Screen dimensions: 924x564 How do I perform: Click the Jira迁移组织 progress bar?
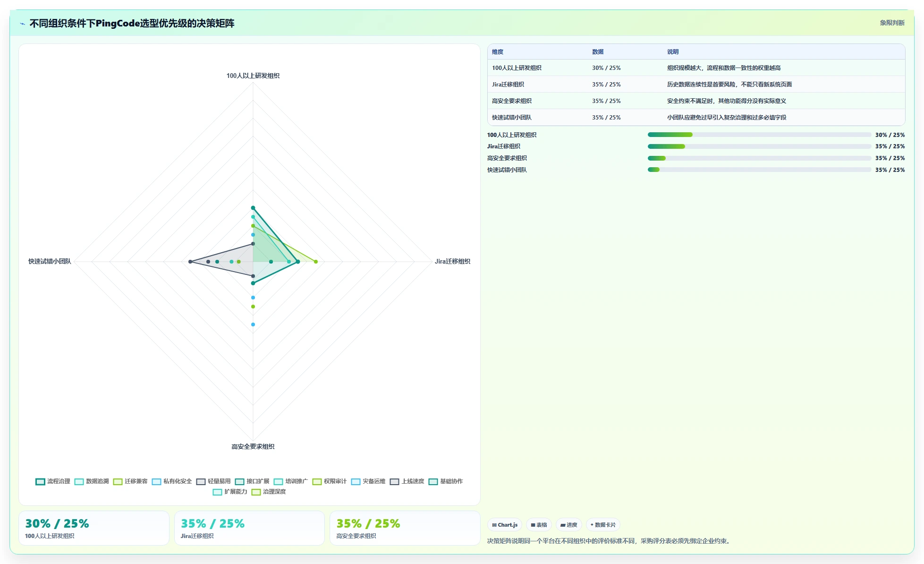pyautogui.click(x=759, y=146)
